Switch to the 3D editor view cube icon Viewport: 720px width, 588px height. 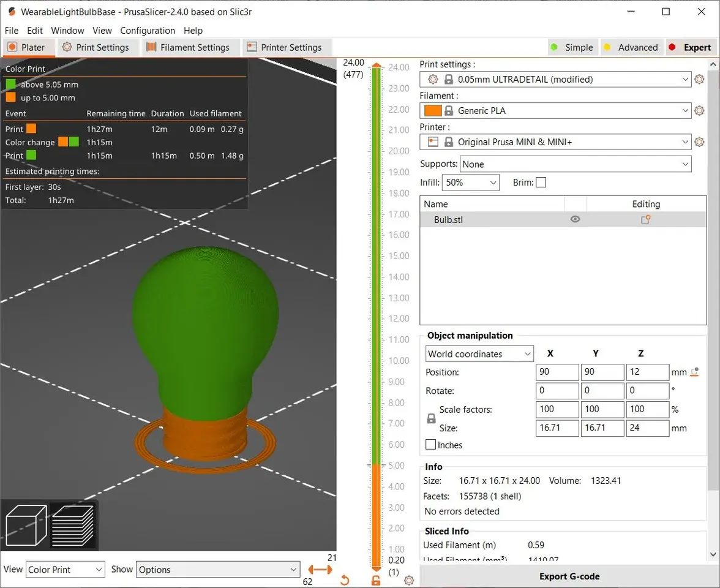[x=26, y=525]
